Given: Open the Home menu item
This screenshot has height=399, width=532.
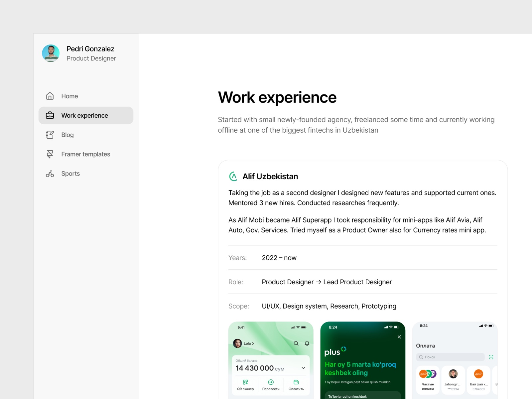Looking at the screenshot, I should click(x=86, y=96).
